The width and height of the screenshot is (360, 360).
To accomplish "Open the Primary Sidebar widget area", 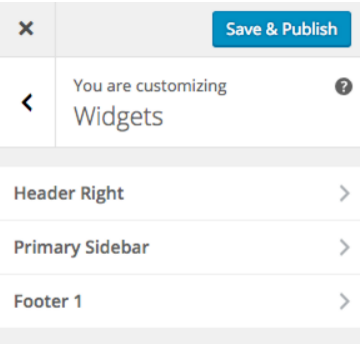I will (x=180, y=247).
